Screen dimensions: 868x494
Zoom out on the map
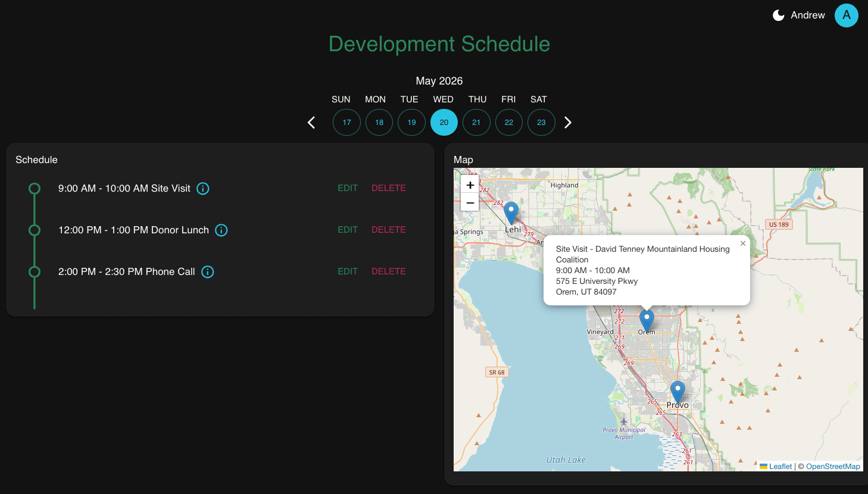click(x=470, y=203)
